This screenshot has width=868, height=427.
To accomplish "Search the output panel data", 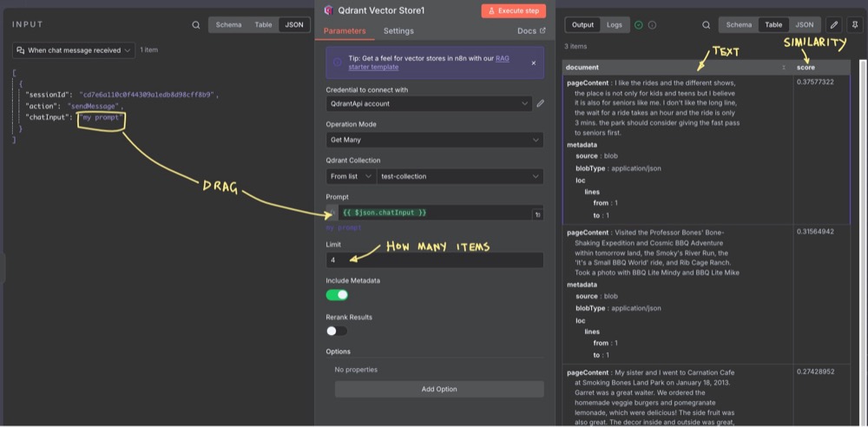I will point(706,25).
